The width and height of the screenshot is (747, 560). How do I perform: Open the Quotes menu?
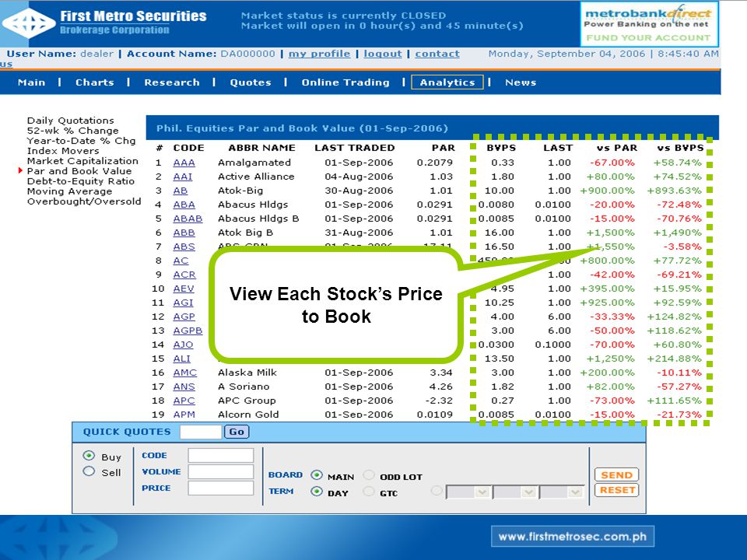[251, 82]
